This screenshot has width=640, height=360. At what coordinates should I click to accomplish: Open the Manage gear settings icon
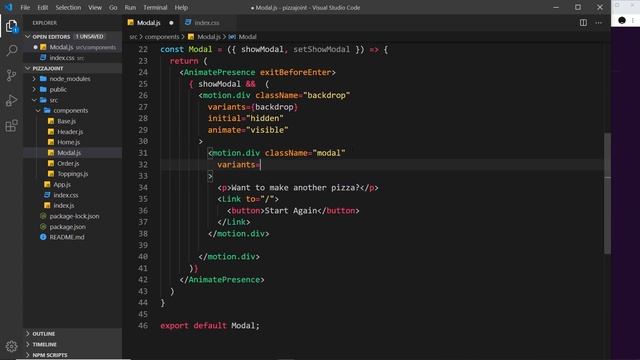click(11, 346)
